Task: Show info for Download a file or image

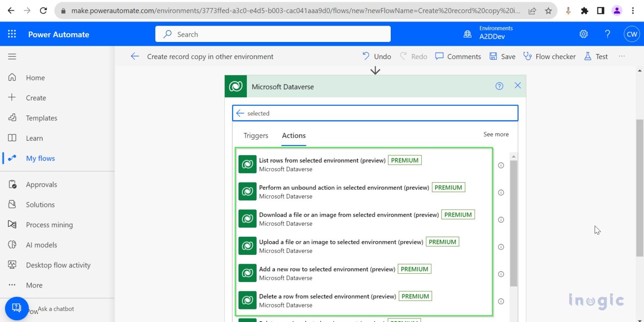Action: coord(501,220)
